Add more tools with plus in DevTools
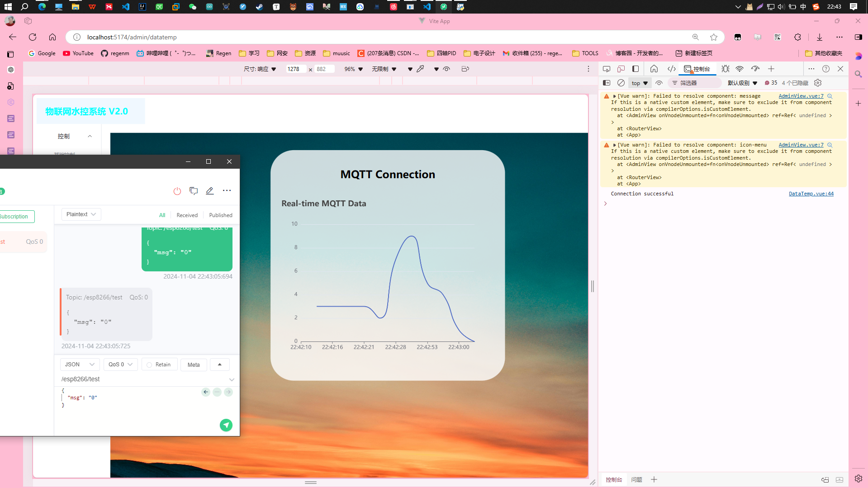The image size is (868, 488). [x=771, y=69]
